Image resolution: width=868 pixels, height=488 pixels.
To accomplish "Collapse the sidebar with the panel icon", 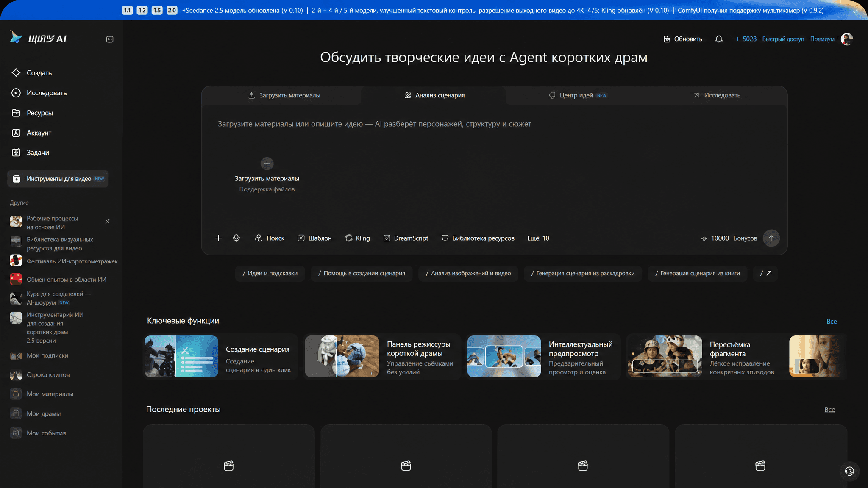I will coord(110,39).
